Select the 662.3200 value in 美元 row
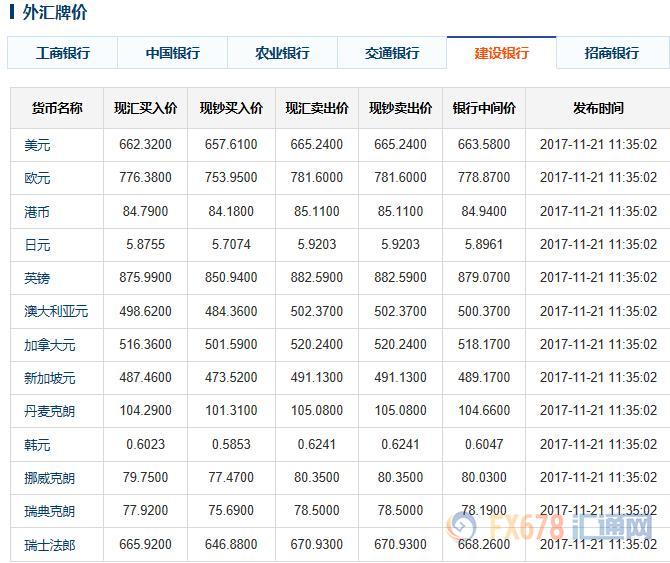 145,144
